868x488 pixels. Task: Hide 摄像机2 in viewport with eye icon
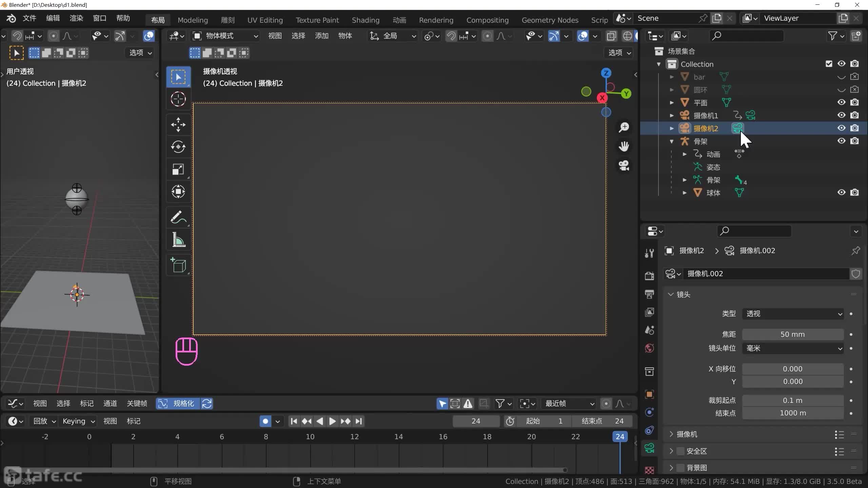tap(841, 128)
